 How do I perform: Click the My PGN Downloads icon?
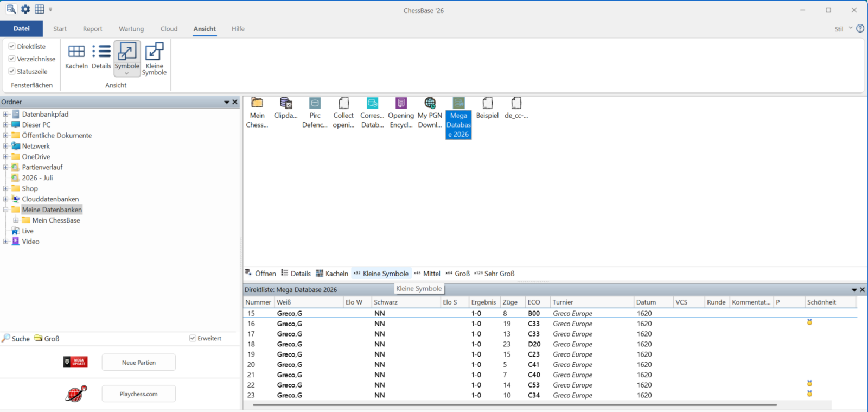[x=430, y=113]
